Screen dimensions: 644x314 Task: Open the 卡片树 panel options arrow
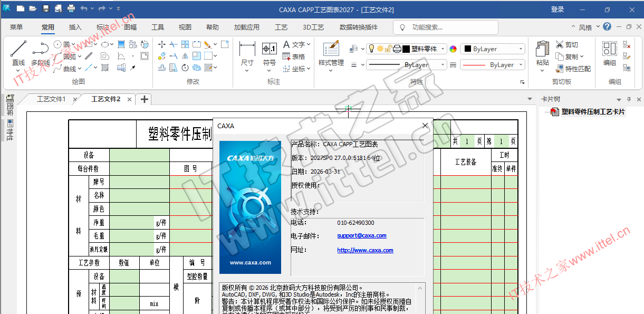click(x=619, y=99)
